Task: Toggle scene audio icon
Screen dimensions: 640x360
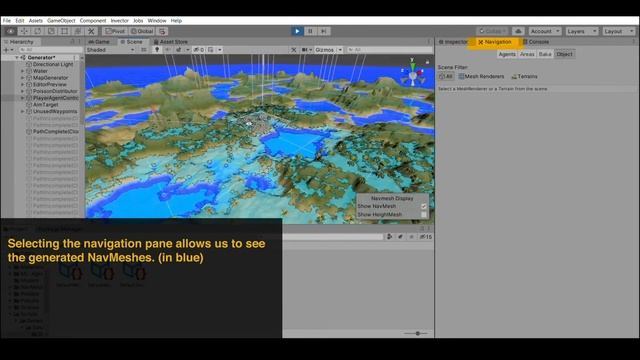Action: coord(168,50)
